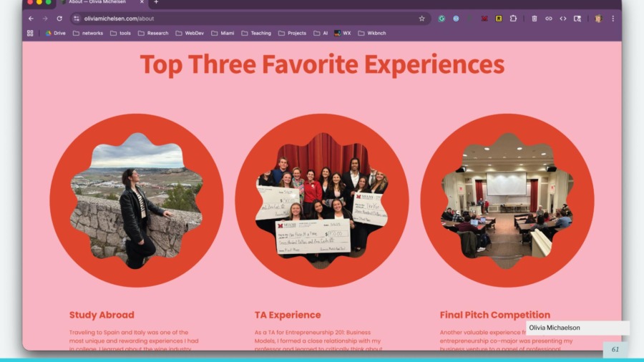
Task: Click the red M extension icon
Action: coord(484,19)
